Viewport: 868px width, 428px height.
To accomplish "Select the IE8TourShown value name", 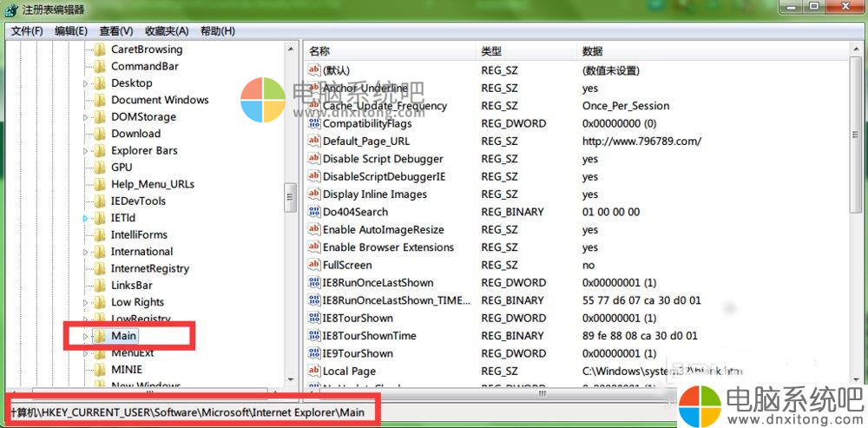I will [x=358, y=319].
